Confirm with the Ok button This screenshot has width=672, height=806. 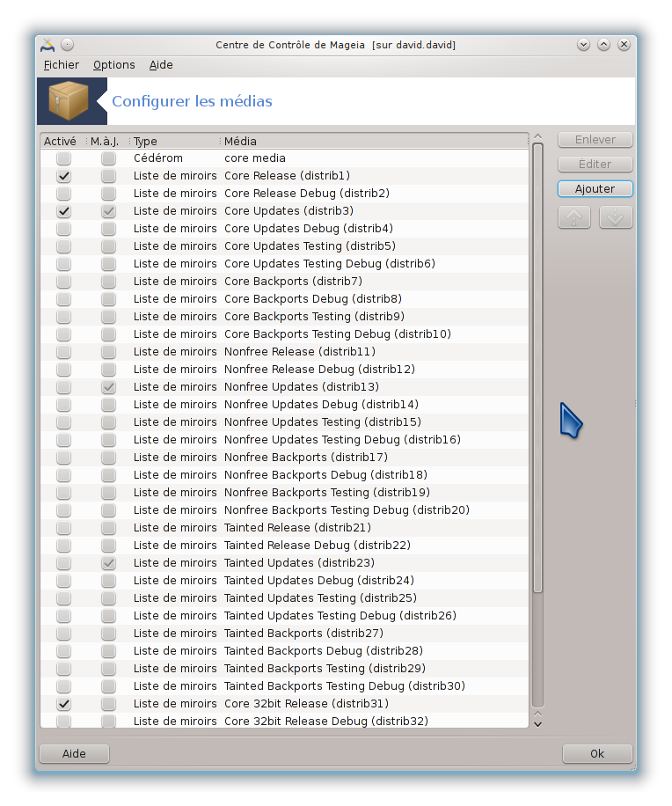point(597,753)
